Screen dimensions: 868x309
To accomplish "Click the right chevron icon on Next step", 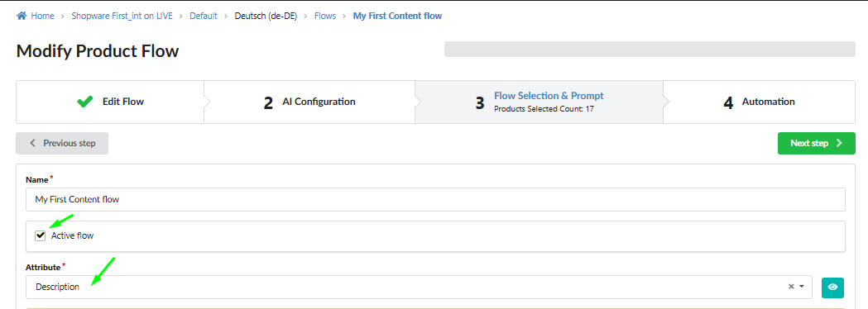I will pyautogui.click(x=839, y=143).
